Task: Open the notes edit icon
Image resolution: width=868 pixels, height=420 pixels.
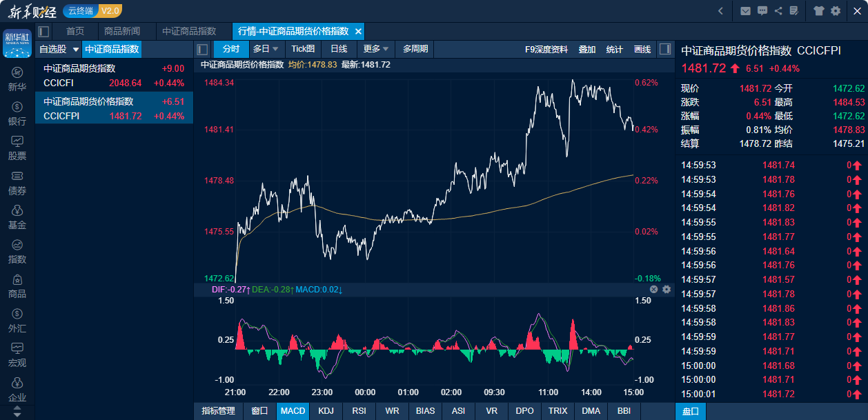Action: 794,10
